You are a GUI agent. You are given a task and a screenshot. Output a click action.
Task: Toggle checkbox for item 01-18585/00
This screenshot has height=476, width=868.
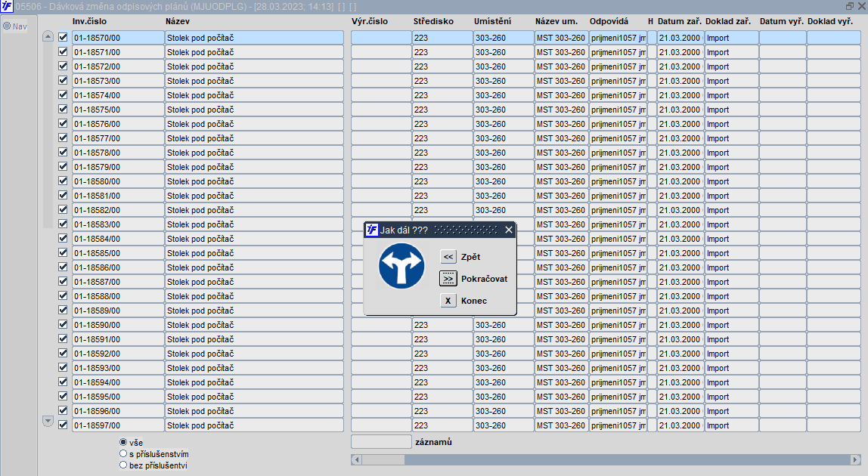[x=63, y=252]
